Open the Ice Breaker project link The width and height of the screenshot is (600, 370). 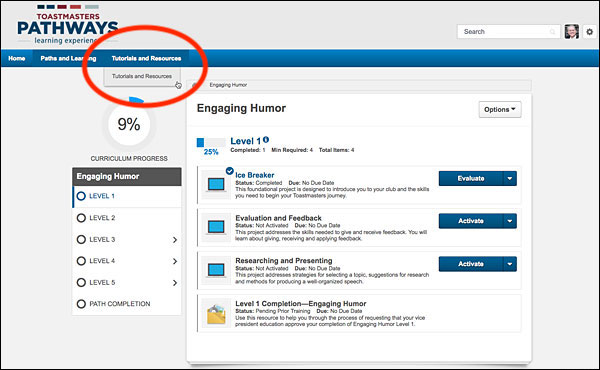tap(254, 175)
